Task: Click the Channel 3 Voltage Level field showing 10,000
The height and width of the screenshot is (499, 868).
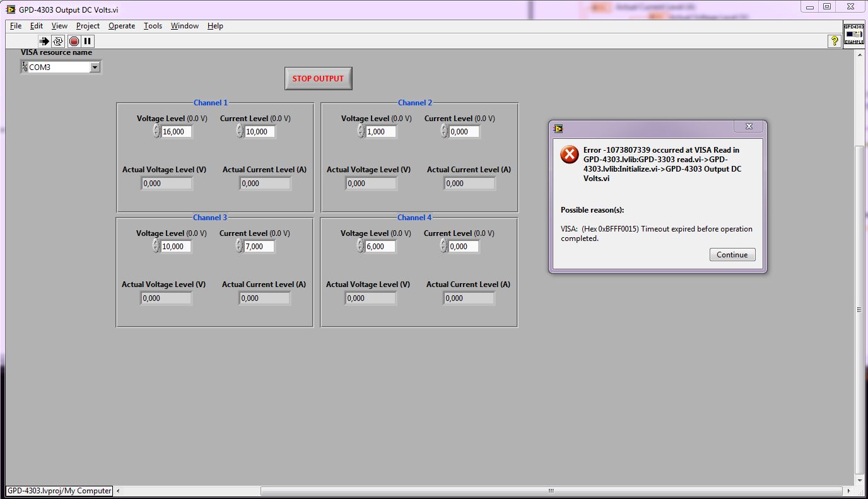Action: pos(176,246)
